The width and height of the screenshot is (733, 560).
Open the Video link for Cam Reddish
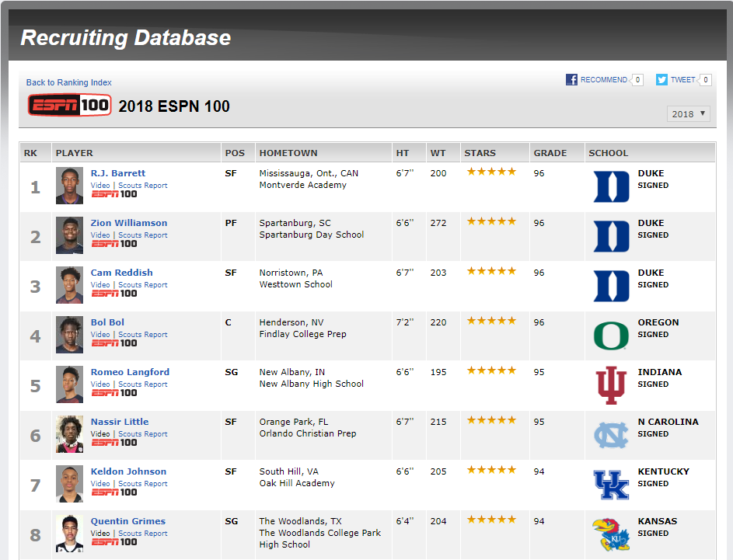pyautogui.click(x=100, y=285)
